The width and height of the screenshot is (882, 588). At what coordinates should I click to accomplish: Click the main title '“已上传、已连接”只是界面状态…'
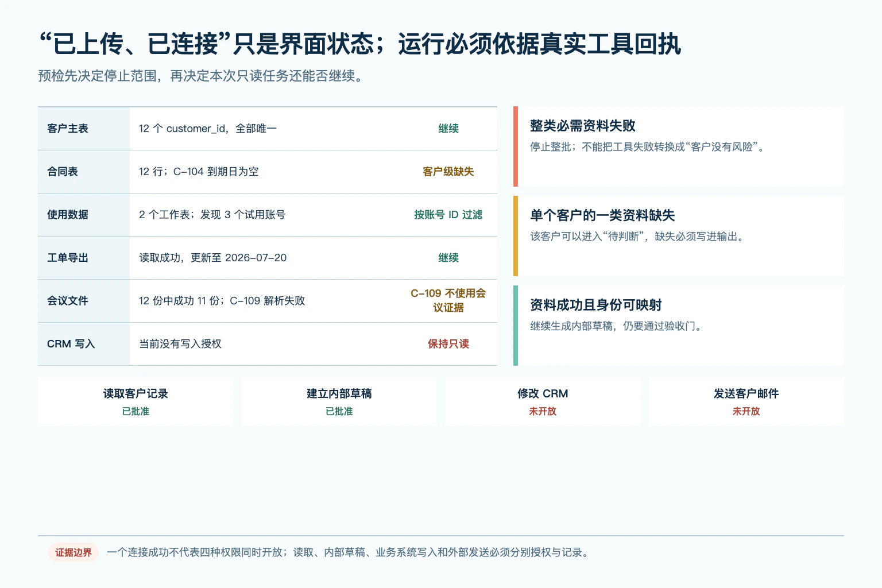[x=360, y=44]
